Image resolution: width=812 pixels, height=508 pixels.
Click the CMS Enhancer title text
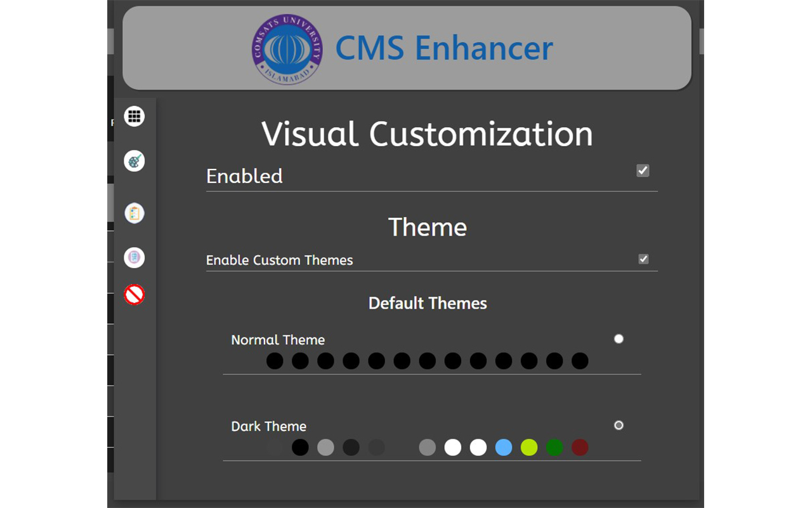(x=444, y=48)
